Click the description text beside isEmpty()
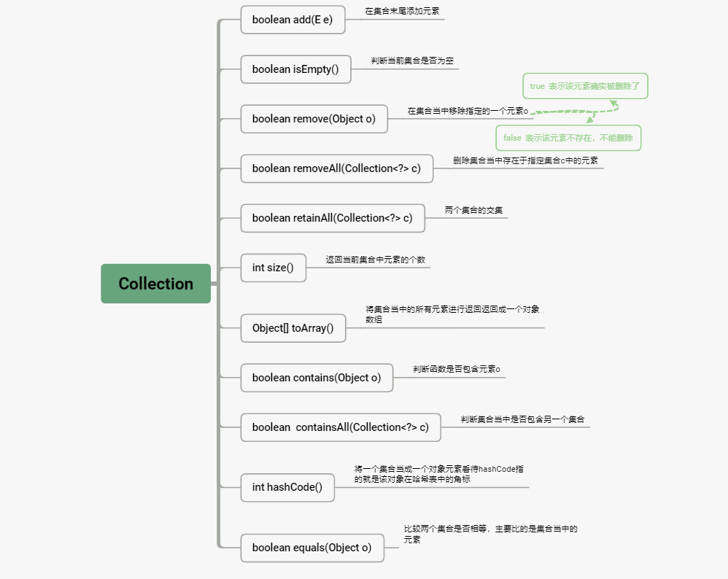 coord(412,61)
